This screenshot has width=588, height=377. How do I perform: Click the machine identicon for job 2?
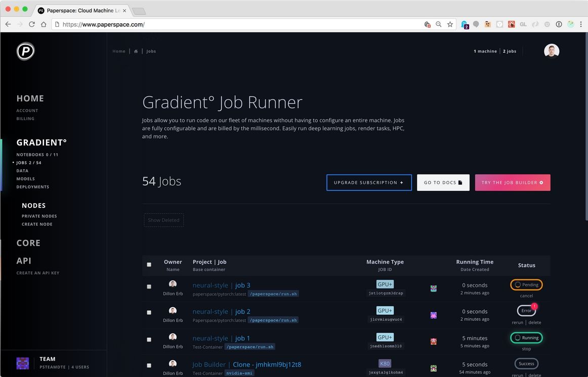coord(434,315)
